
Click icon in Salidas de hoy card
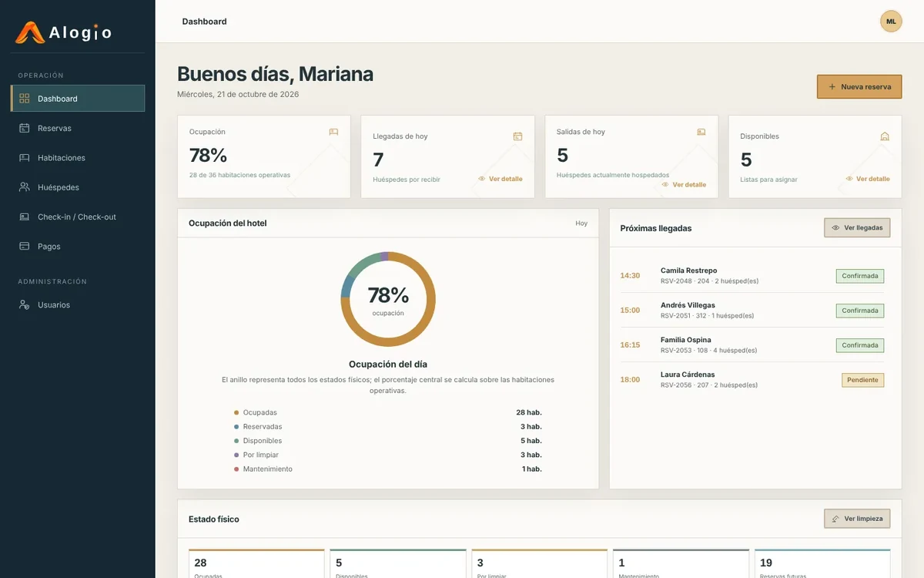pyautogui.click(x=701, y=132)
